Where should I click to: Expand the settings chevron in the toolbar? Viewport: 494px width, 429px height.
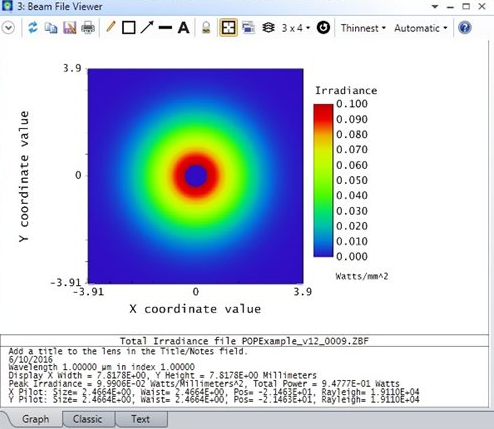(8, 28)
